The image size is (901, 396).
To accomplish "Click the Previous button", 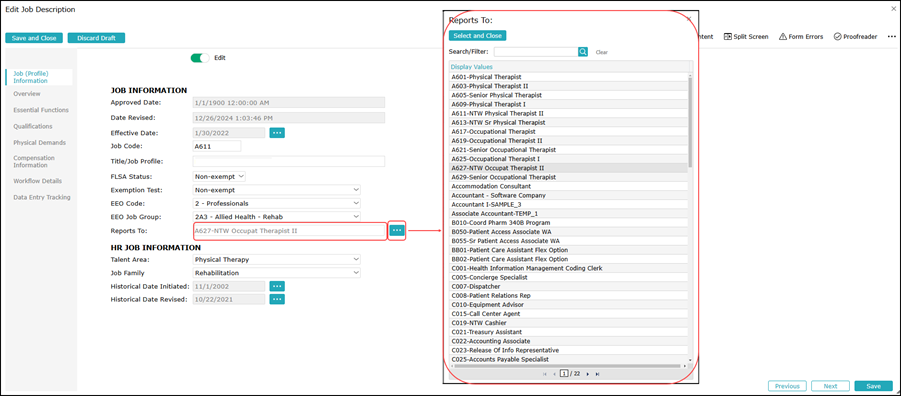I will 787,386.
